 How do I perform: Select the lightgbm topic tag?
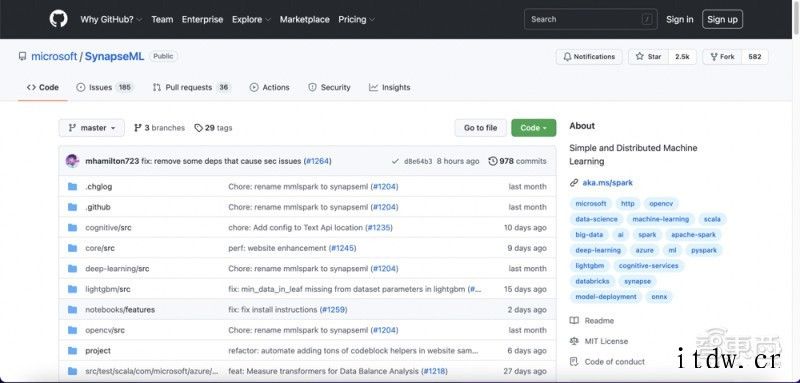coord(589,266)
